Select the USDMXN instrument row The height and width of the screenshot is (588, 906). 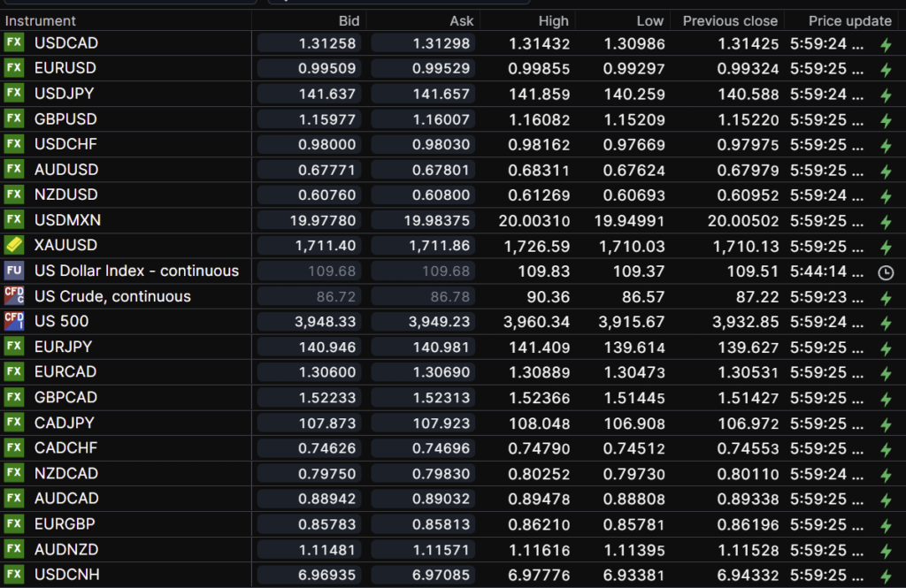coord(67,220)
